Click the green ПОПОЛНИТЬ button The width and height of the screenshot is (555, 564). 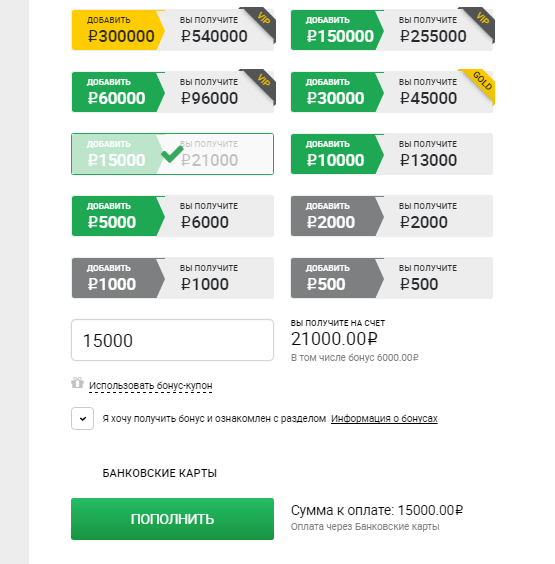click(x=172, y=519)
